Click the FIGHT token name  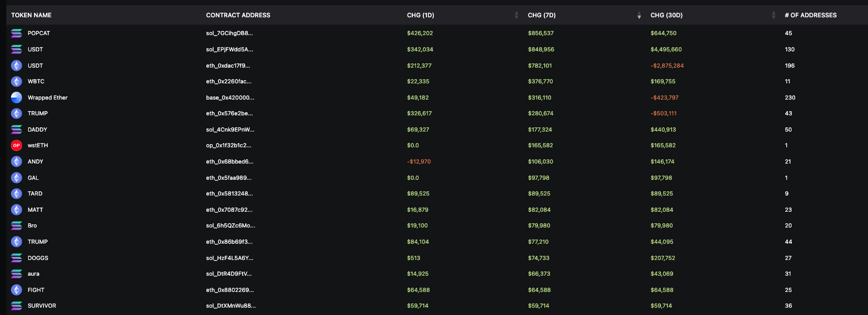(x=36, y=290)
